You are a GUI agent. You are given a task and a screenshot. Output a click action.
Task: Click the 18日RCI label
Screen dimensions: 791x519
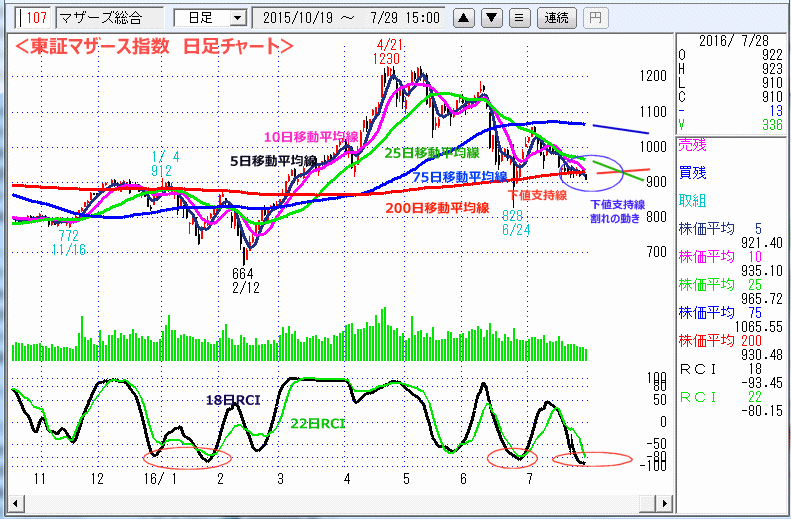pyautogui.click(x=233, y=400)
